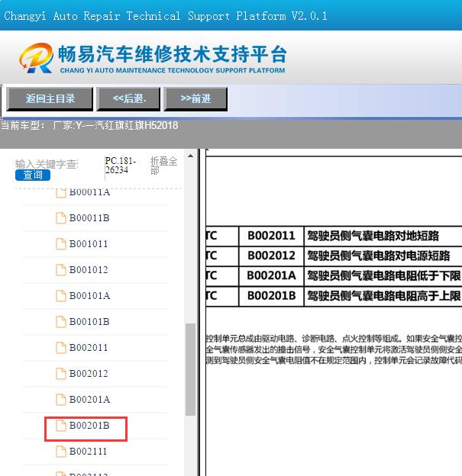Click the document icon beside B002111
This screenshot has width=462, height=476.
pos(61,452)
